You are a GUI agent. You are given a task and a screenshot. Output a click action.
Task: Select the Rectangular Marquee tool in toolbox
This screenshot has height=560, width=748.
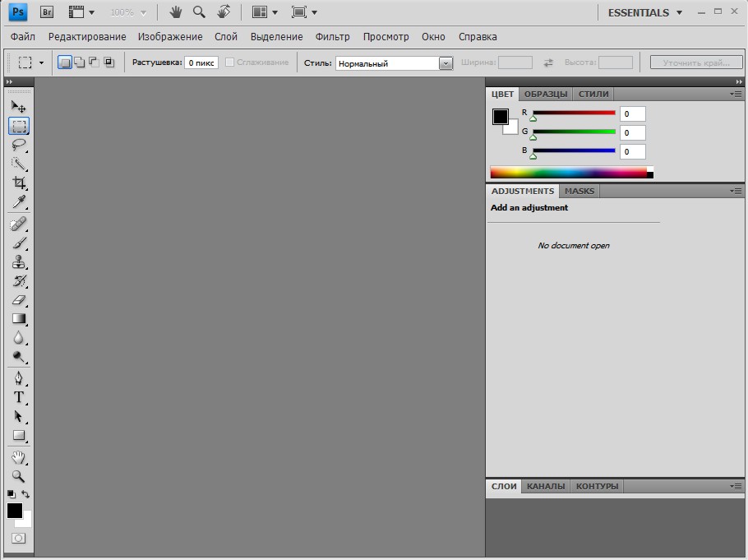[x=19, y=126]
